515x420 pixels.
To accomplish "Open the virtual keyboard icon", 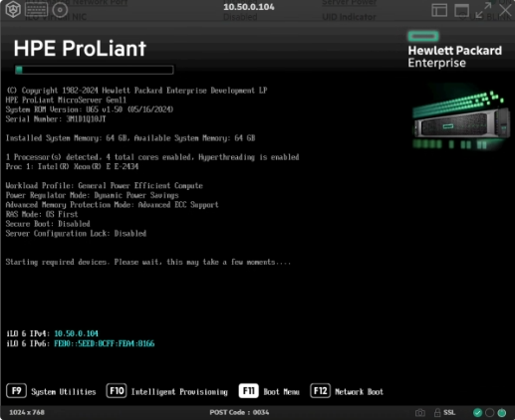I will click(37, 10).
